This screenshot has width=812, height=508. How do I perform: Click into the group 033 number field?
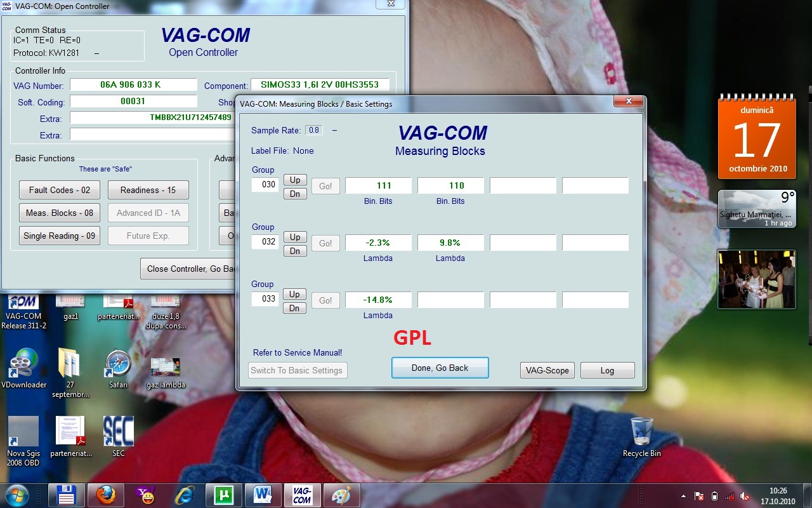coord(265,299)
